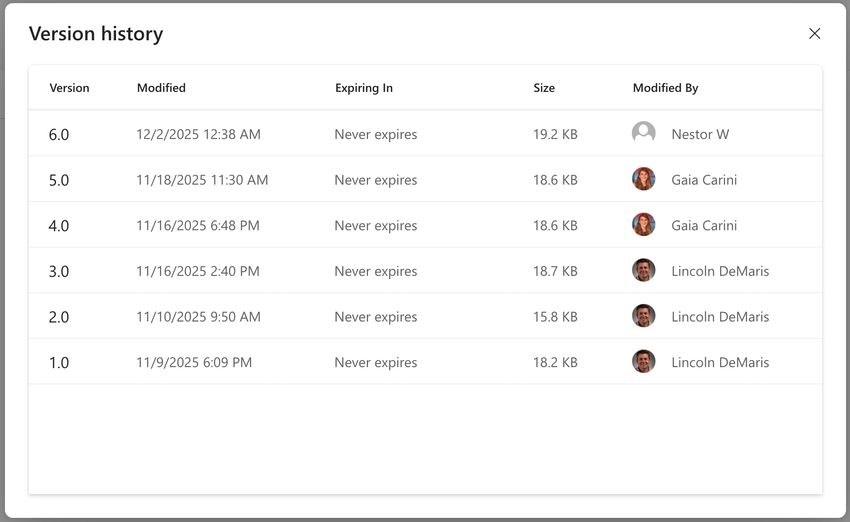Image resolution: width=850 pixels, height=522 pixels.
Task: Open version 3.0
Action: tap(59, 272)
